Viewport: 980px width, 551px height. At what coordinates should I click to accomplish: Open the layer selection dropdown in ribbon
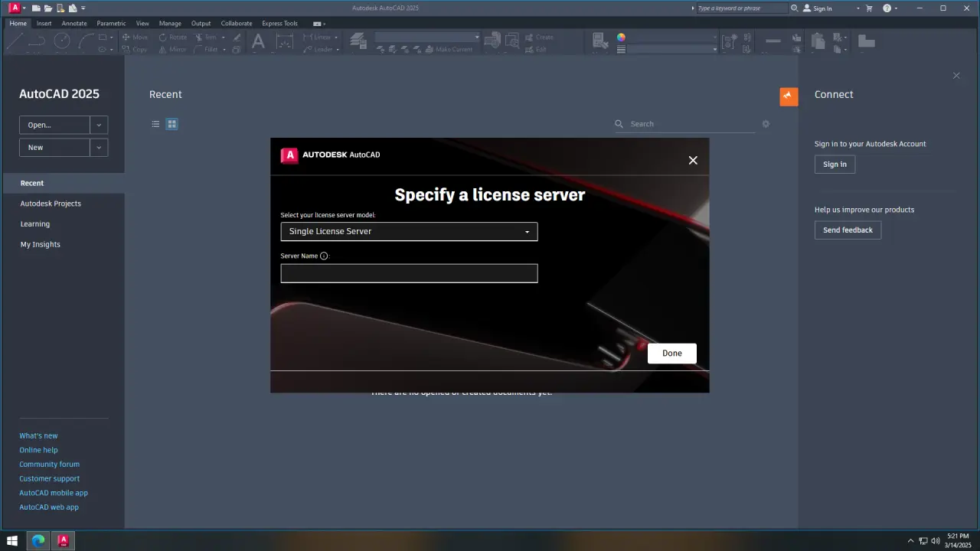point(426,37)
